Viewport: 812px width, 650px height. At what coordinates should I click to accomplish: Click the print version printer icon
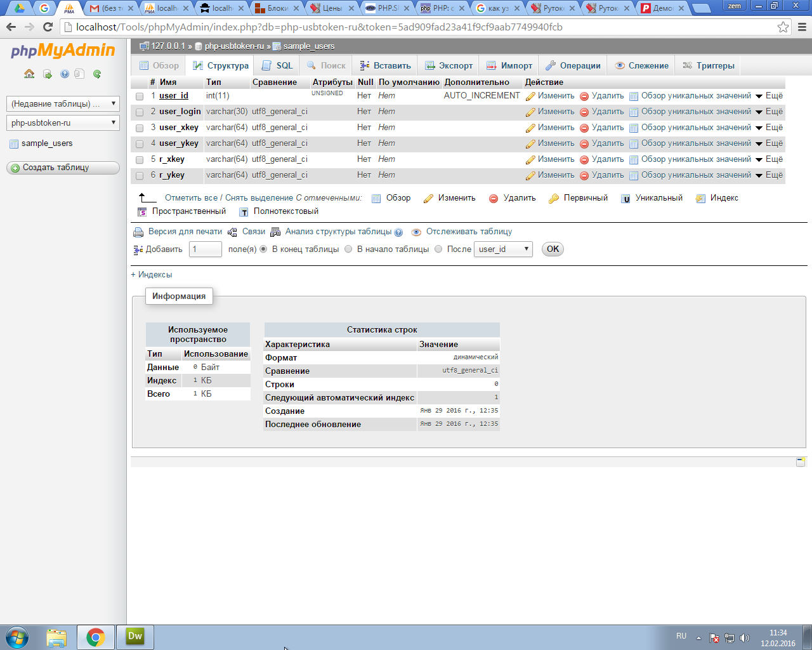(138, 232)
